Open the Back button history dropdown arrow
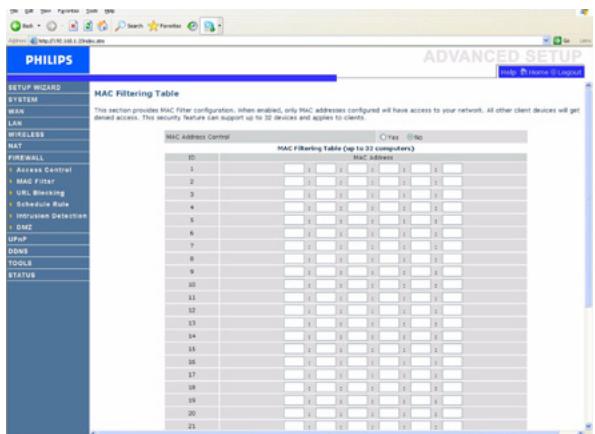Image resolution: width=595 pixels, height=434 pixels. [39, 26]
